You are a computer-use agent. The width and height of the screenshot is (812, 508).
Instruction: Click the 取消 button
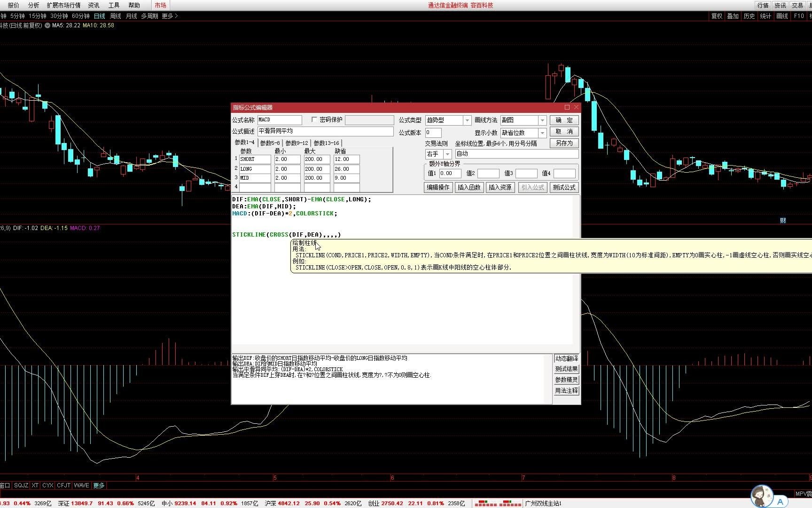(x=564, y=132)
